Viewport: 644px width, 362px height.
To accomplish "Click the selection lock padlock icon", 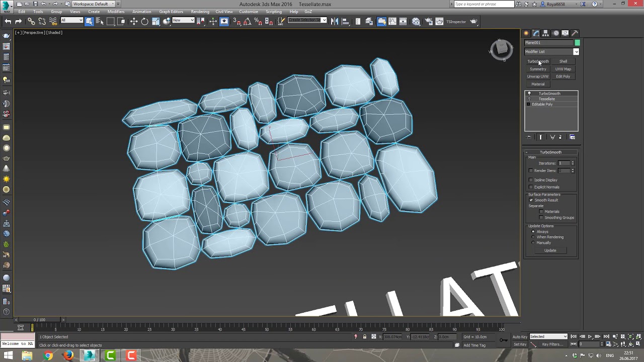I will coord(364,337).
